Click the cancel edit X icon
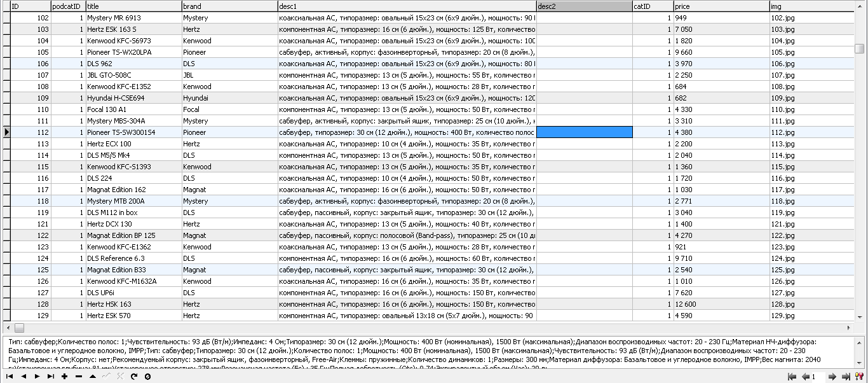 pyautogui.click(x=120, y=377)
